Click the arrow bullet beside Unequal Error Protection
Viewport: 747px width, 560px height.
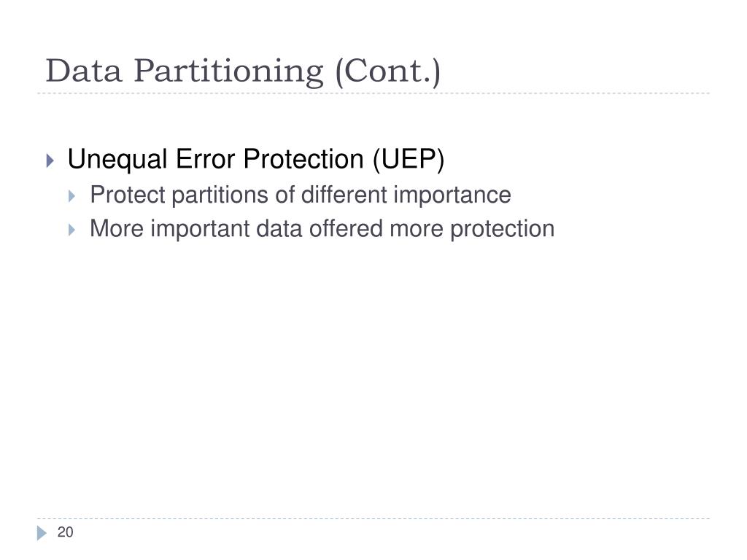(50, 160)
